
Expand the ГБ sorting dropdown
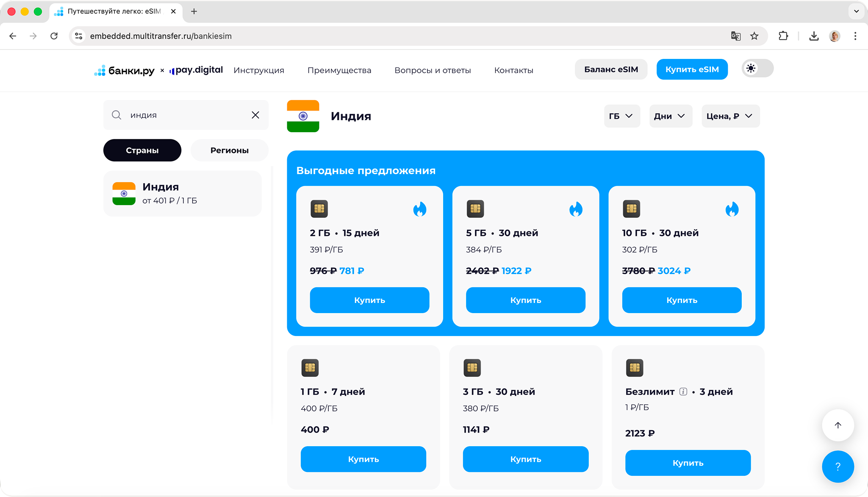(x=621, y=116)
